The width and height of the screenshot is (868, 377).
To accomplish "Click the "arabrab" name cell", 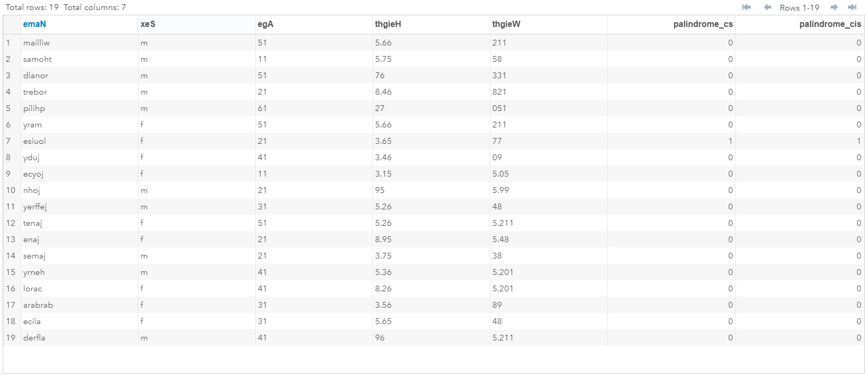I will (38, 305).
